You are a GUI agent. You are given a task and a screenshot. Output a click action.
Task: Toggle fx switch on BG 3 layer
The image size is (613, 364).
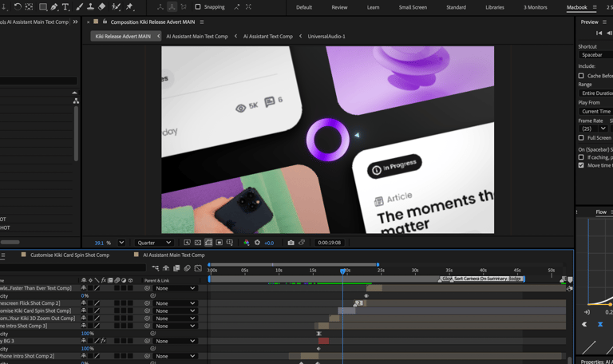click(103, 341)
